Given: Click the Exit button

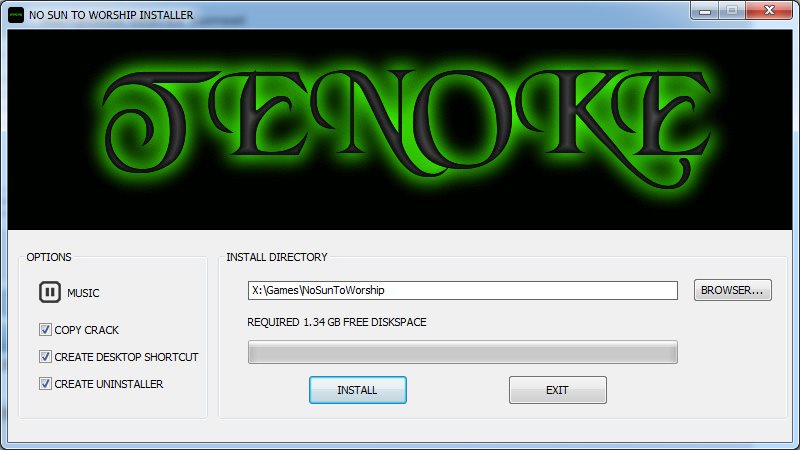Looking at the screenshot, I should pyautogui.click(x=558, y=390).
